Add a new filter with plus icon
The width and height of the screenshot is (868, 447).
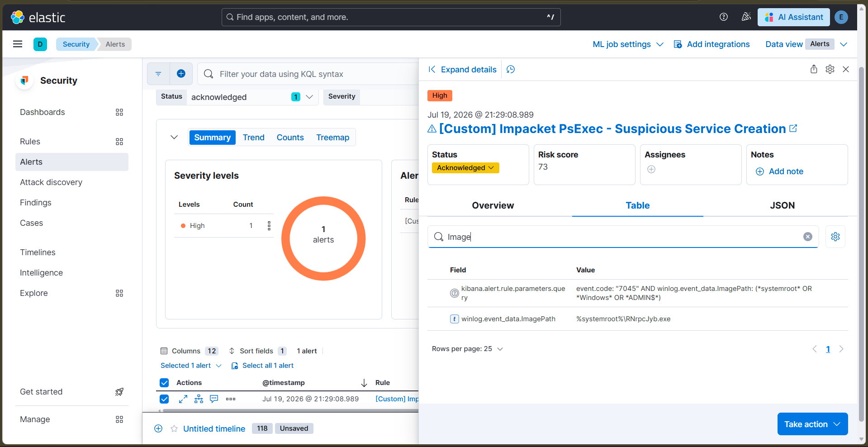click(181, 74)
